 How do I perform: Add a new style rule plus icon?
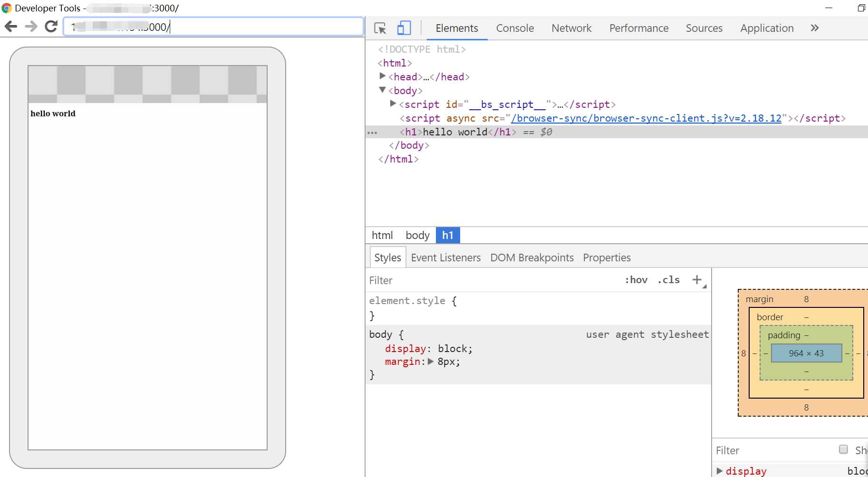click(697, 280)
